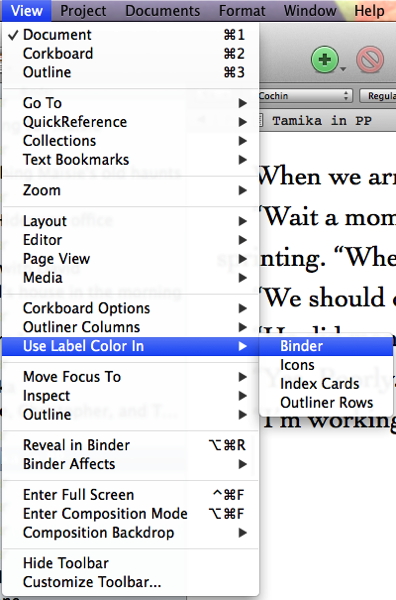The width and height of the screenshot is (396, 600).
Task: Open the Format menu
Action: (x=242, y=11)
